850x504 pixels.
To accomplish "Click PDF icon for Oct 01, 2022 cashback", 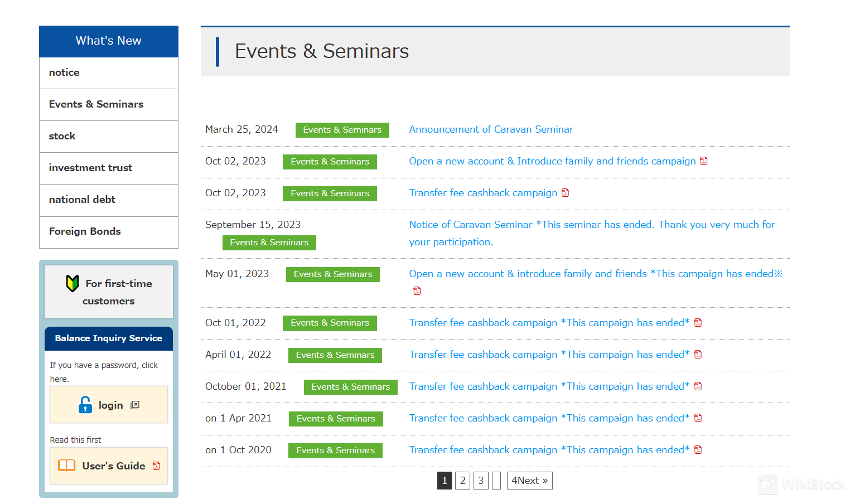I will click(698, 323).
